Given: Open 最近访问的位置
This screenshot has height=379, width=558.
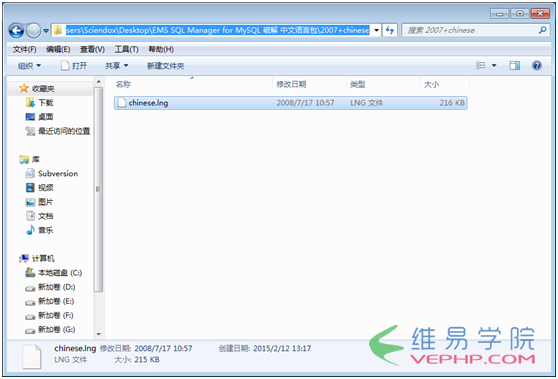Looking at the screenshot, I should point(64,131).
